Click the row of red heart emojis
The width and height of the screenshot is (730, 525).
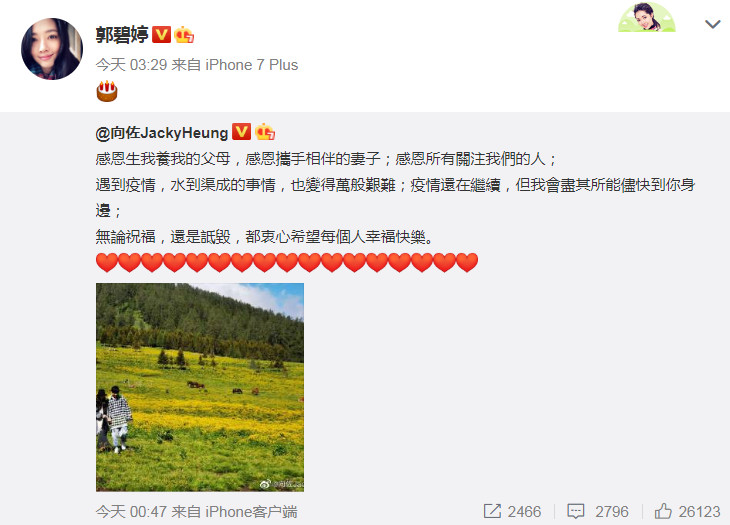click(x=287, y=262)
